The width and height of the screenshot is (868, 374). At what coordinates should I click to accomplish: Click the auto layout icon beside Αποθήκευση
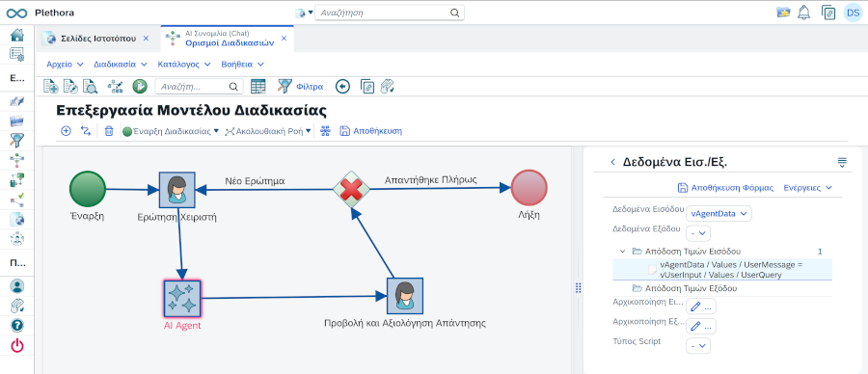pyautogui.click(x=326, y=131)
